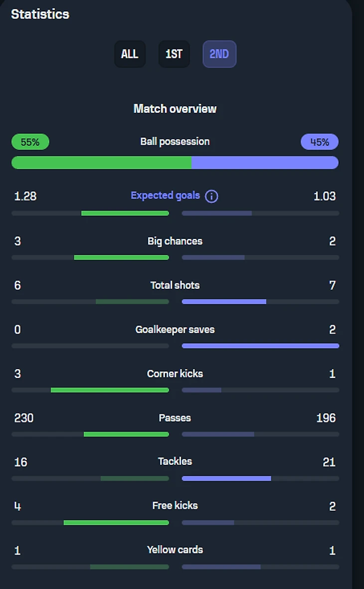Click the Yellow cards label

[x=175, y=550]
